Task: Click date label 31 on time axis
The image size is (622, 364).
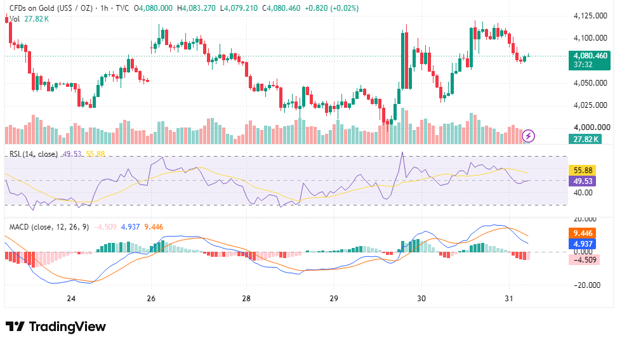Action: [509, 299]
